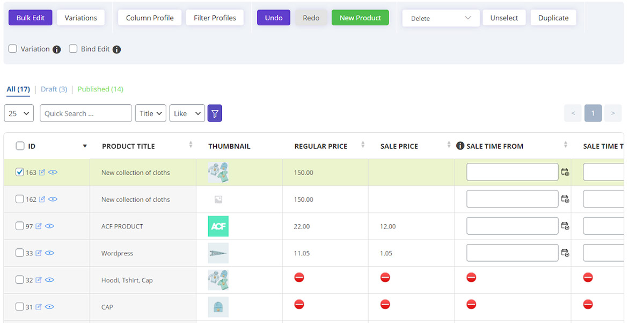Viewport: 644px width, 323px height.
Task: Open calendar picker for product 162 sale time
Action: (x=565, y=199)
